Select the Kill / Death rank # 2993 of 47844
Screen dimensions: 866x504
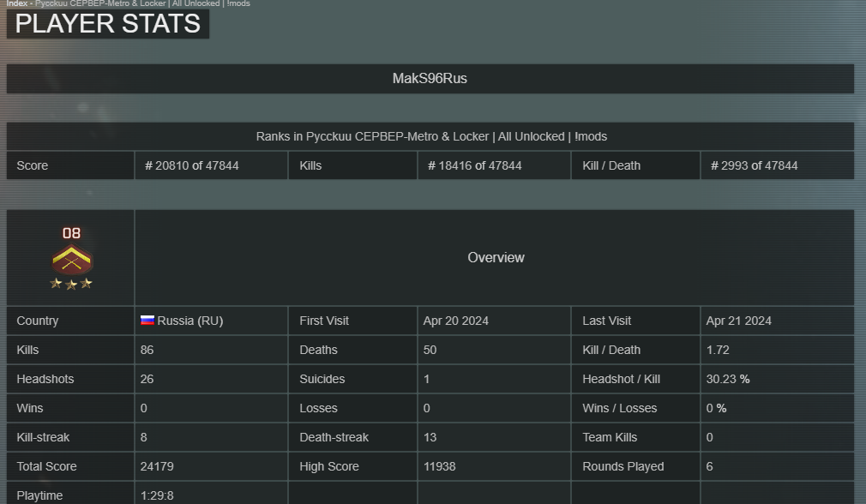[754, 165]
